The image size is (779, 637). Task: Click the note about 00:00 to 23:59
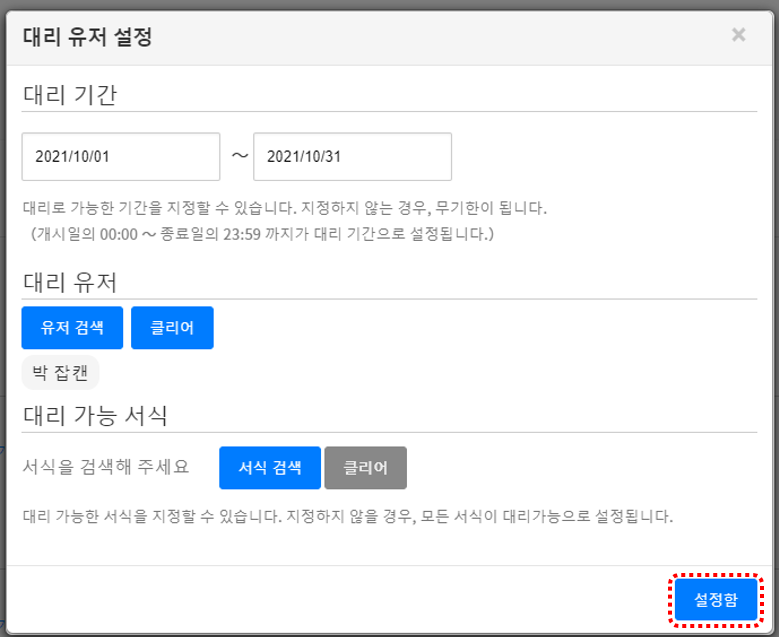tap(262, 234)
